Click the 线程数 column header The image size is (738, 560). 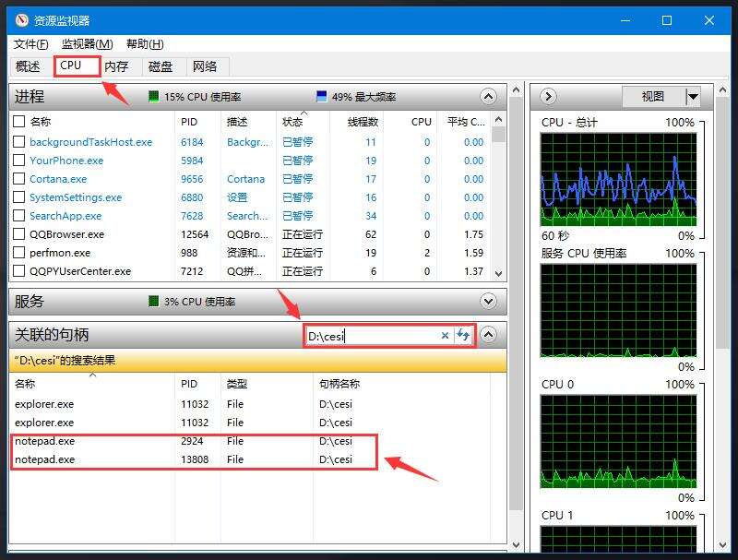click(x=361, y=123)
